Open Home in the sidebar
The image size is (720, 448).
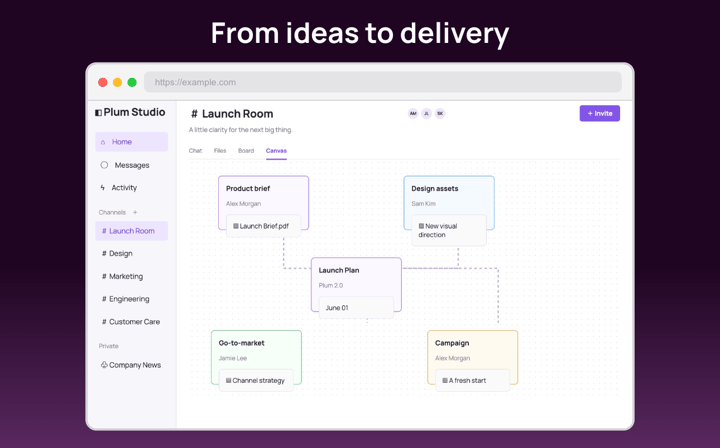(131, 142)
